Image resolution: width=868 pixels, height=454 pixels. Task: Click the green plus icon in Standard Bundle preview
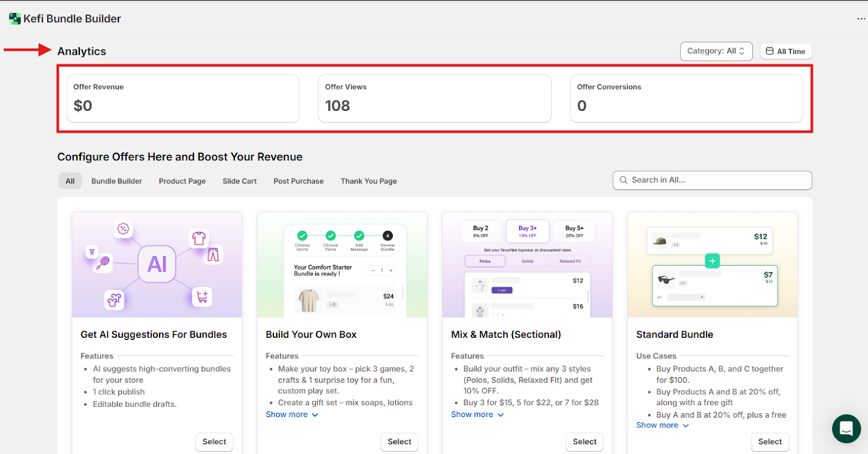pyautogui.click(x=712, y=261)
